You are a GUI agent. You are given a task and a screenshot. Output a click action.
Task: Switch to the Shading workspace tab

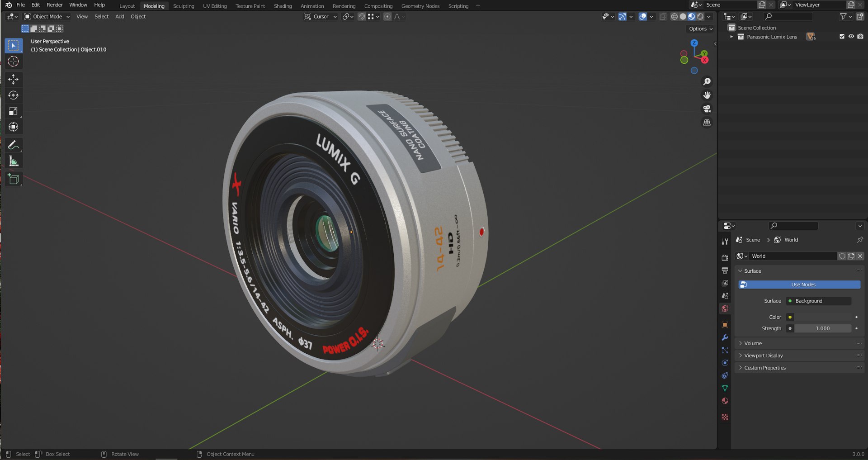point(283,6)
